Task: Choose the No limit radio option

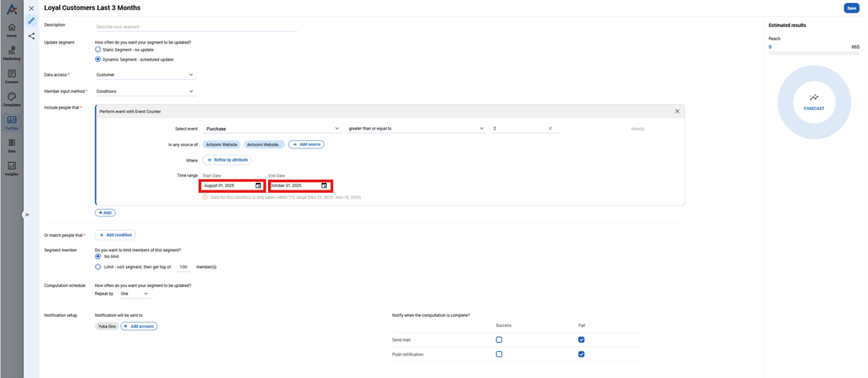Action: point(98,256)
